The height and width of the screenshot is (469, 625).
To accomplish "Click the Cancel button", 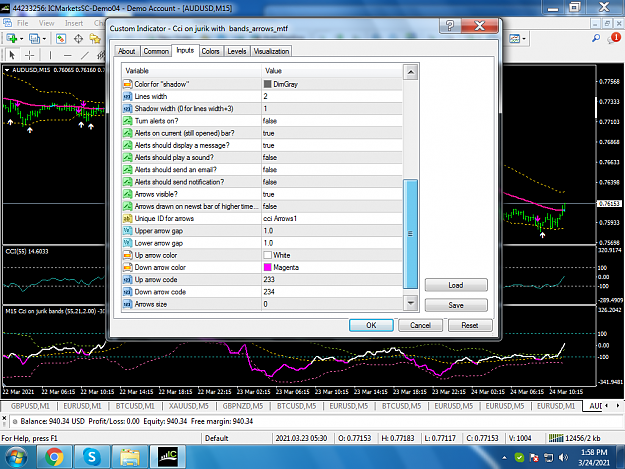I will [x=420, y=325].
